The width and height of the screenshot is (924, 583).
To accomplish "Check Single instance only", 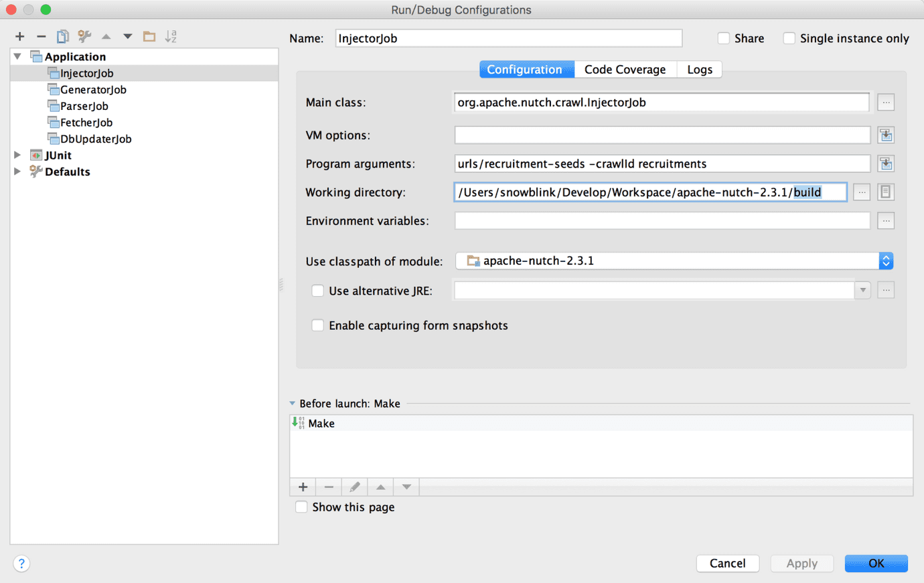I will 789,38.
